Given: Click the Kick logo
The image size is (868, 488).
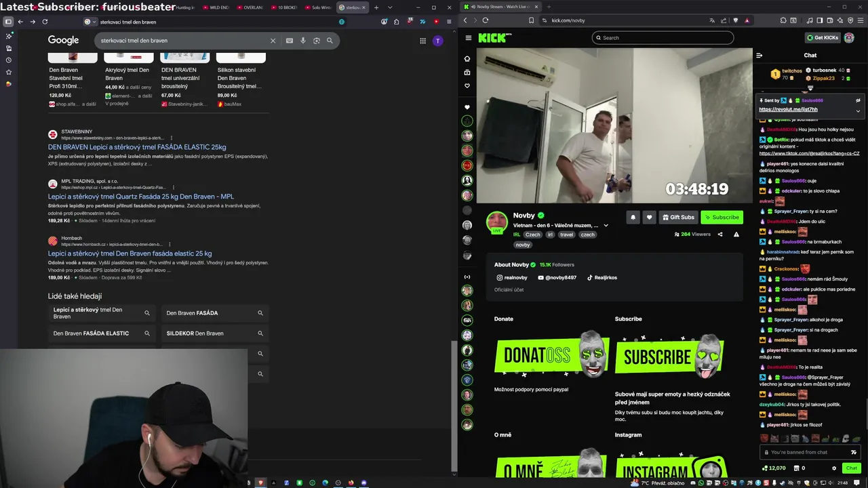Looking at the screenshot, I should tap(494, 38).
